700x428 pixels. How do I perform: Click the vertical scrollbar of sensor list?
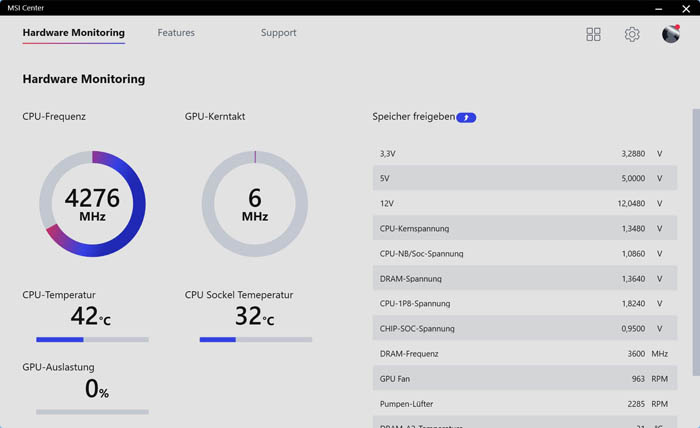point(696,242)
